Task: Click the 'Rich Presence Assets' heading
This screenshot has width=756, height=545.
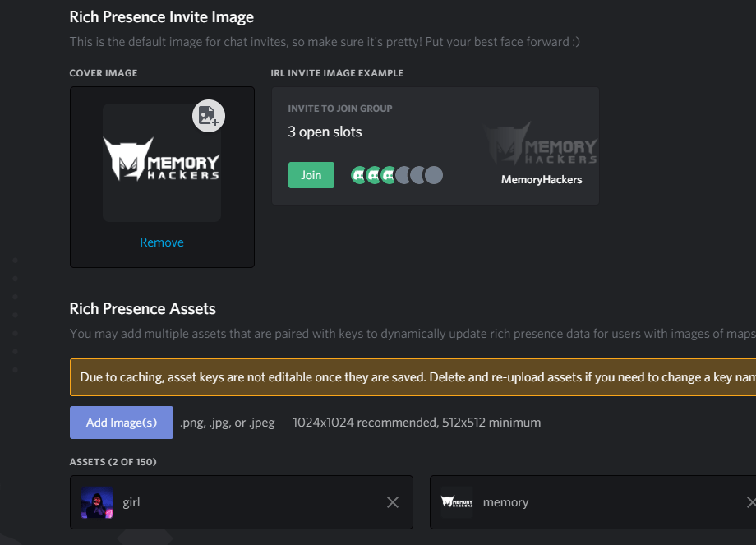Action: [143, 309]
